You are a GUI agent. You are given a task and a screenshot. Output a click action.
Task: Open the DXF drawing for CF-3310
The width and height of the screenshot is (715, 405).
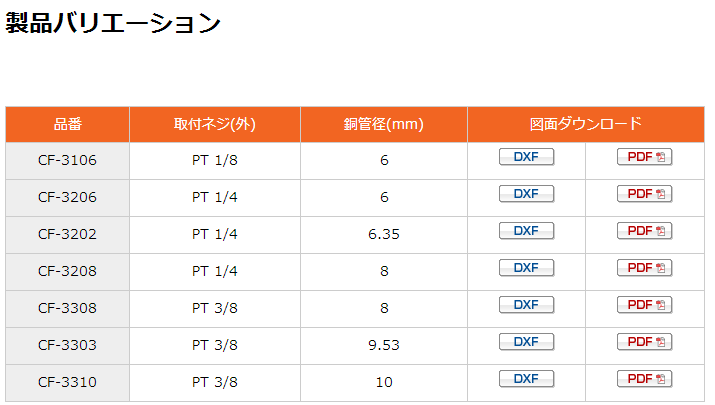(526, 379)
